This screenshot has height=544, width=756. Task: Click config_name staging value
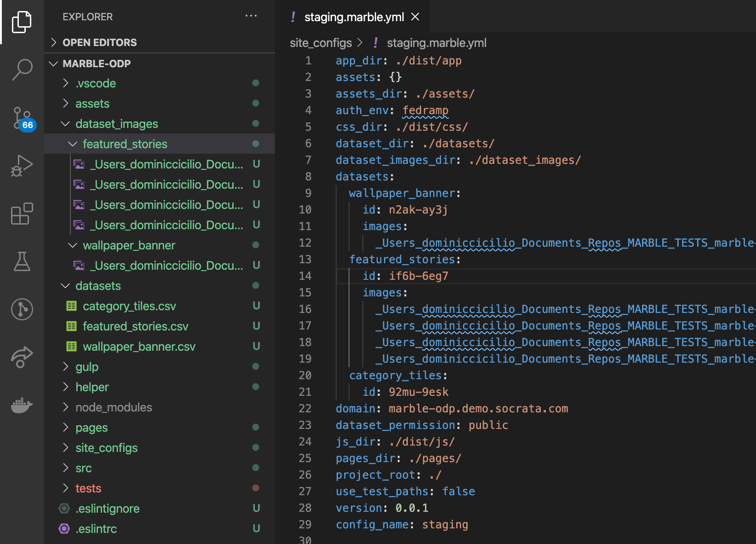click(445, 525)
